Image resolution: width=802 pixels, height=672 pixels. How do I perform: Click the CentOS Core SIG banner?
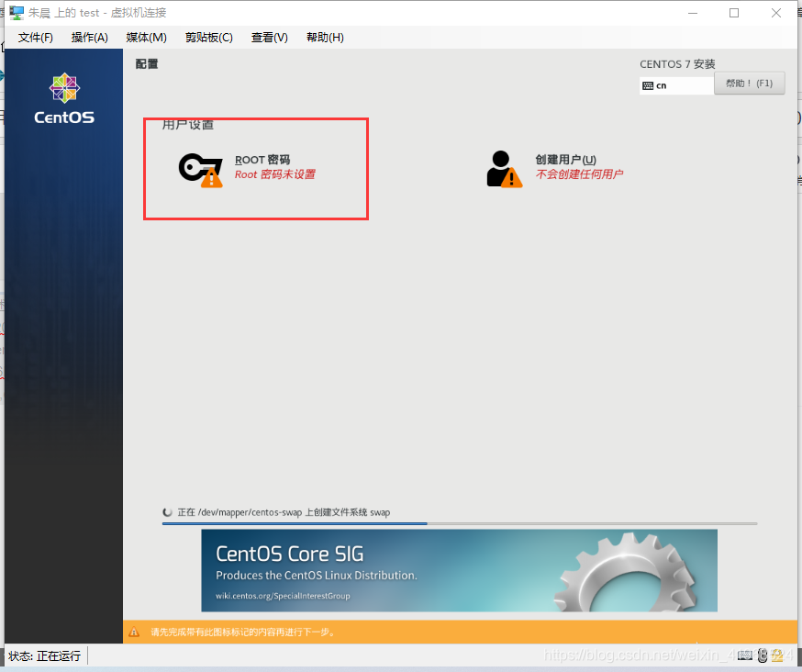(460, 570)
